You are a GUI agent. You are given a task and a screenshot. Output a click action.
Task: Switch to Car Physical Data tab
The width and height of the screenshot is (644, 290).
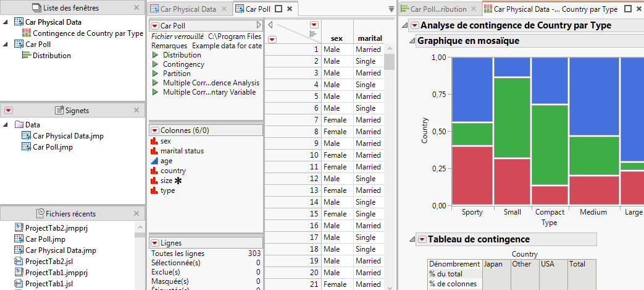coord(188,9)
